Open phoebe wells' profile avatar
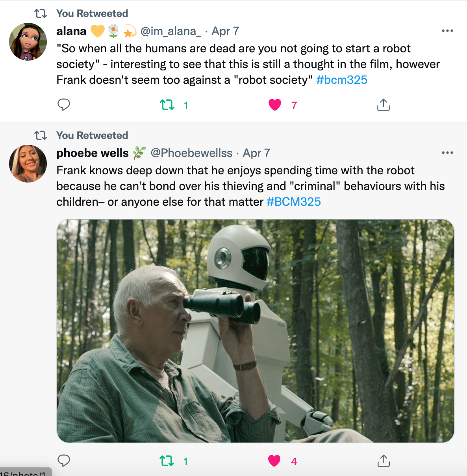The image size is (467, 476). coord(28,164)
